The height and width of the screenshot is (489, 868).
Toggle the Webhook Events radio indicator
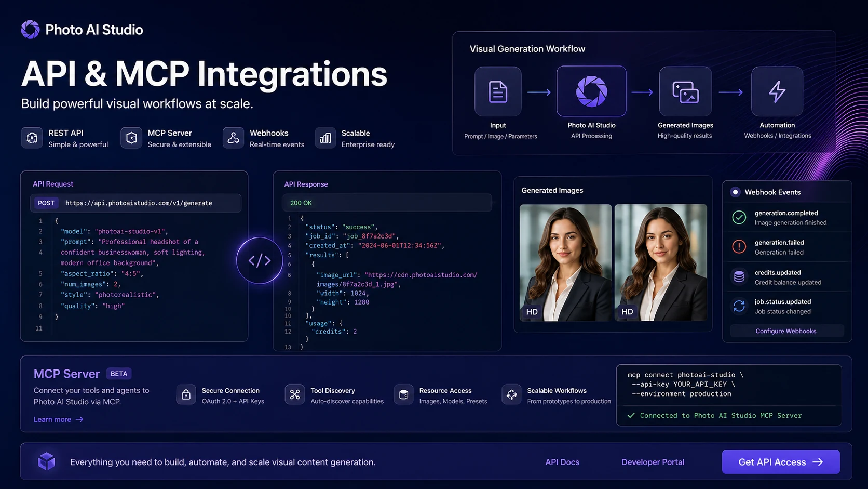[x=735, y=192]
